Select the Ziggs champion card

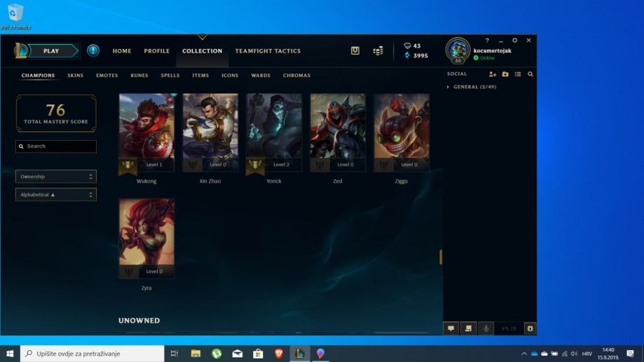pos(402,132)
